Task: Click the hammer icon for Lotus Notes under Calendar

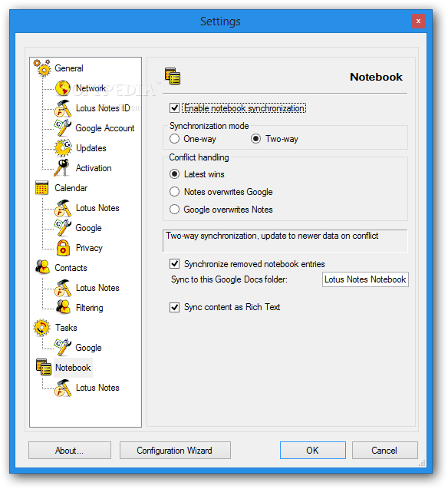Action: (x=63, y=208)
